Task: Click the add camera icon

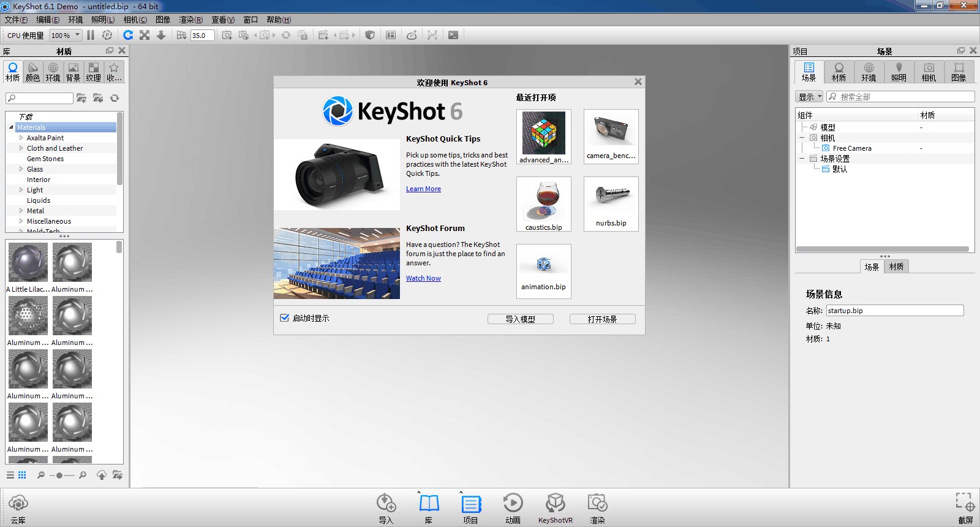Action: click(227, 35)
